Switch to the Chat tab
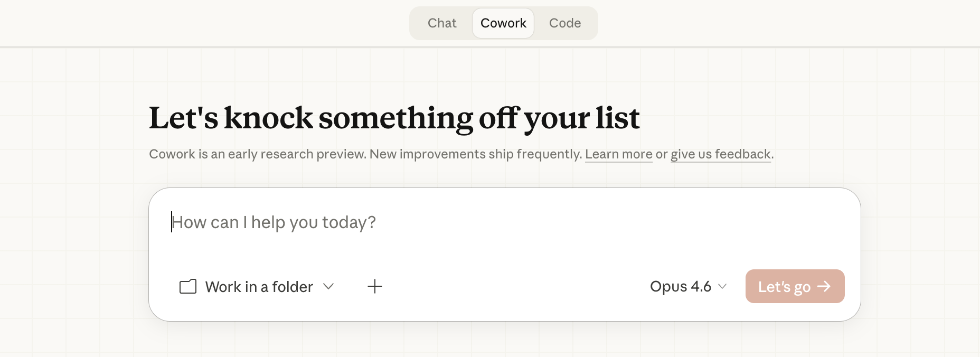 pyautogui.click(x=442, y=23)
